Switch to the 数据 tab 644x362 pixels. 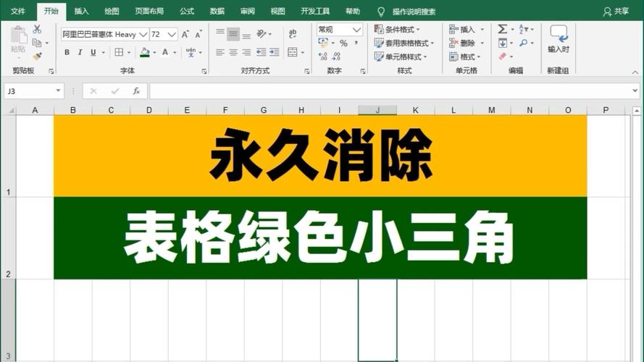point(217,11)
